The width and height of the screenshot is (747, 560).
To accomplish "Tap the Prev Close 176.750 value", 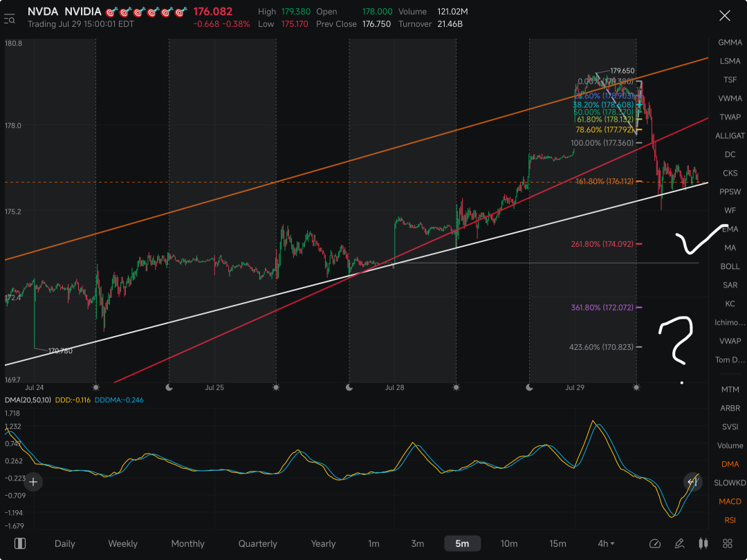I will [x=376, y=24].
